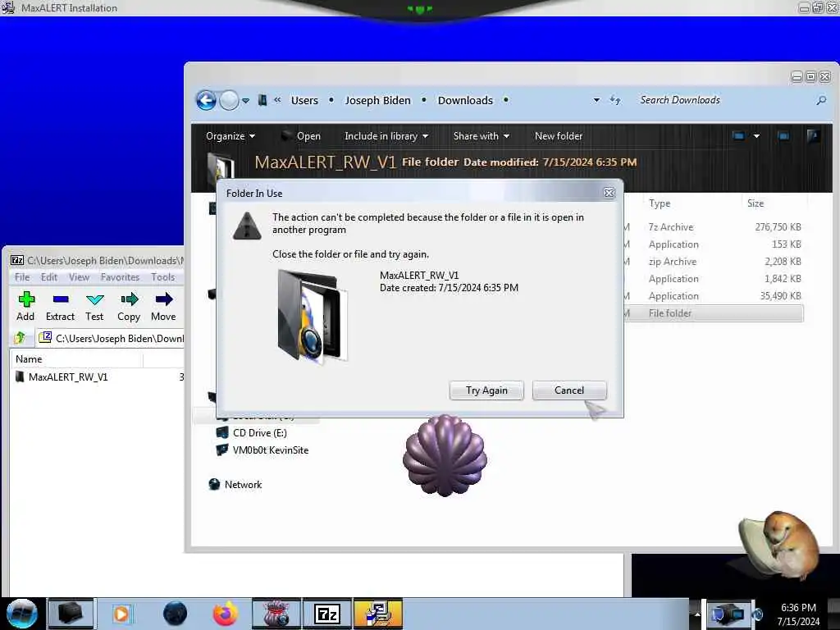Select the 35,490 KB Application row
840x630 pixels.
(714, 295)
